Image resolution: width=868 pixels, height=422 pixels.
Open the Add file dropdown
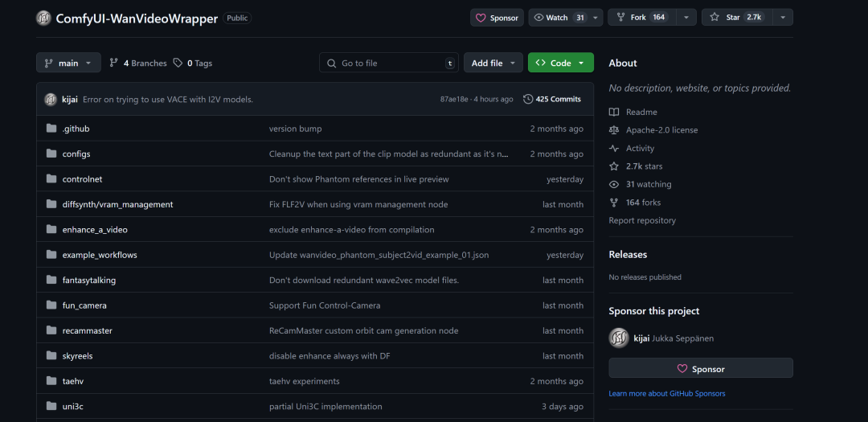click(493, 63)
